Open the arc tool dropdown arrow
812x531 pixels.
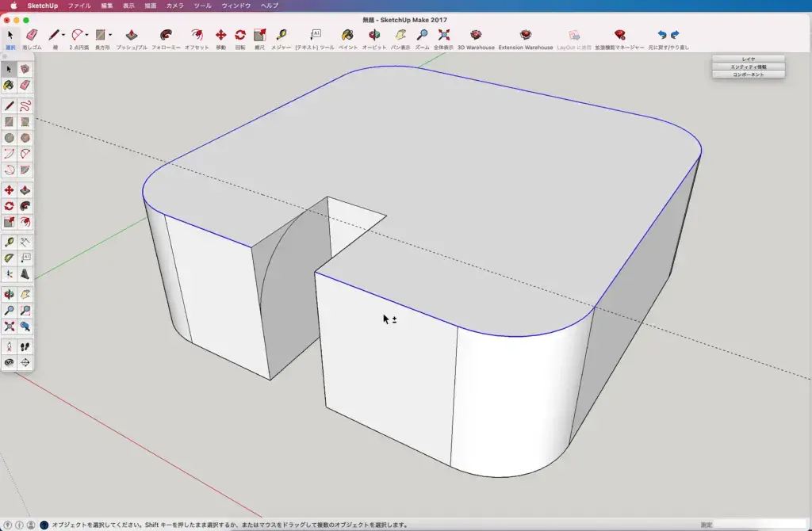pyautogui.click(x=86, y=35)
